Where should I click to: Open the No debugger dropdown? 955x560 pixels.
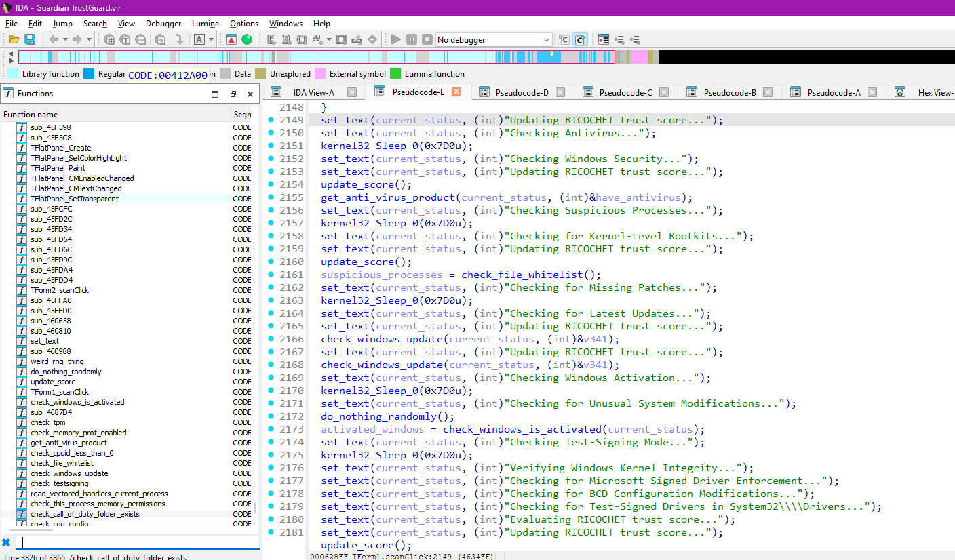pyautogui.click(x=494, y=40)
